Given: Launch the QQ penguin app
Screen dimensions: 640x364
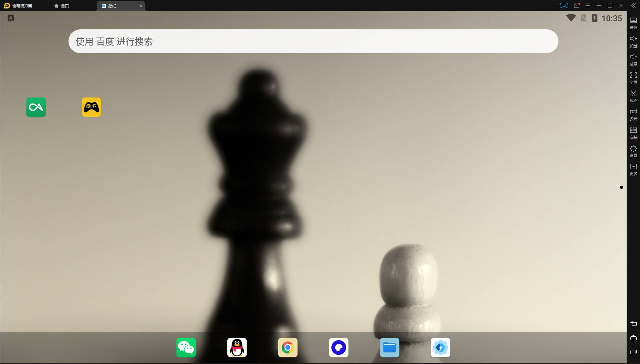Looking at the screenshot, I should [x=237, y=347].
